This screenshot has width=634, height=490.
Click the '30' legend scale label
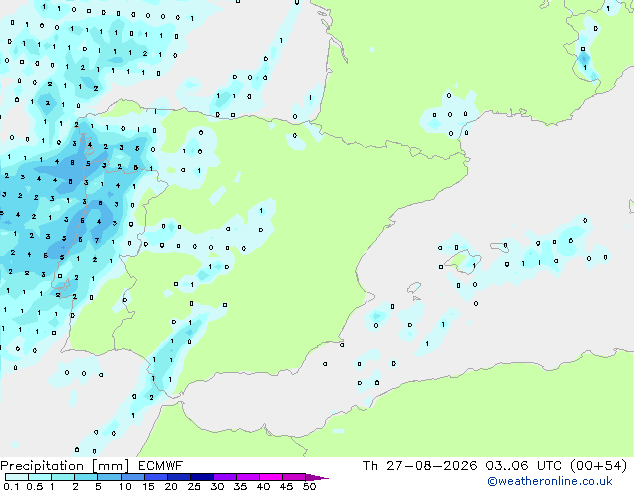(217, 486)
